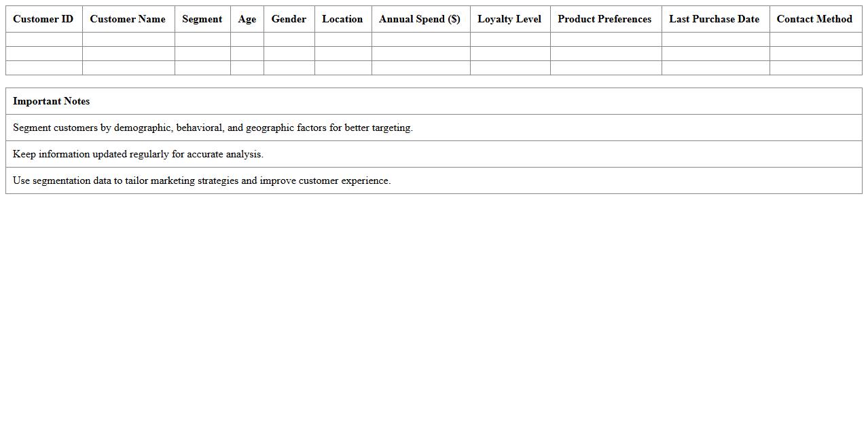Select the Last Purchase Date header

[x=714, y=19]
